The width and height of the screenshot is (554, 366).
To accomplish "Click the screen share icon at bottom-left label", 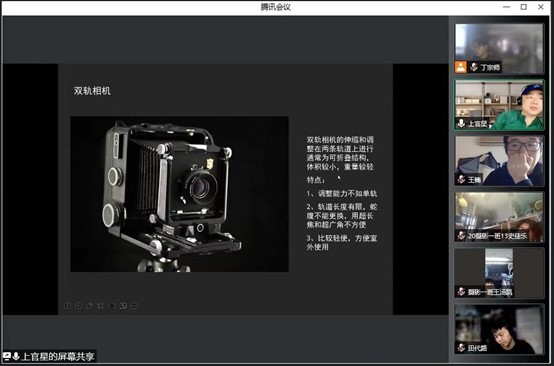I will [7, 356].
